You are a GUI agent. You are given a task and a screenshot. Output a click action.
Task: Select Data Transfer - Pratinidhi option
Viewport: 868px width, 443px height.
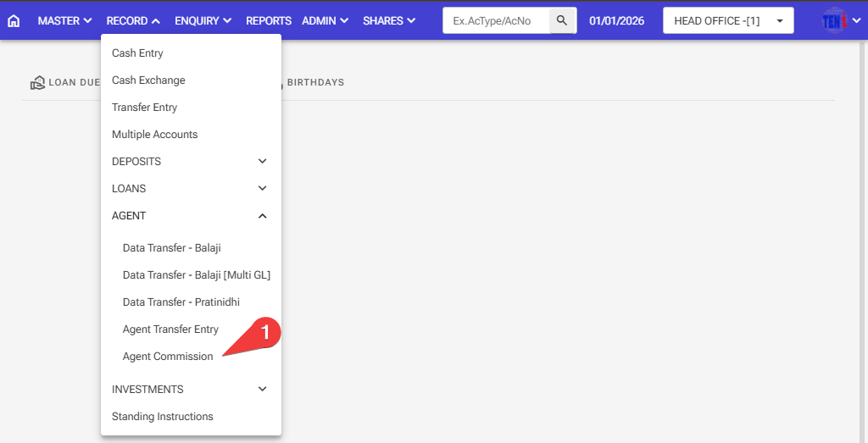point(181,302)
